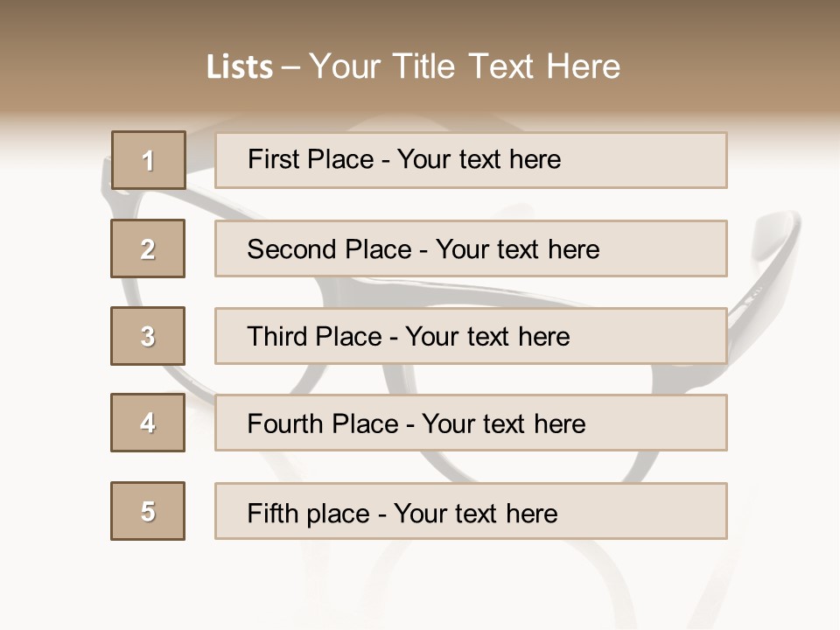This screenshot has height=630, width=840.
Task: Click the bold word Lists in title
Action: pos(239,67)
